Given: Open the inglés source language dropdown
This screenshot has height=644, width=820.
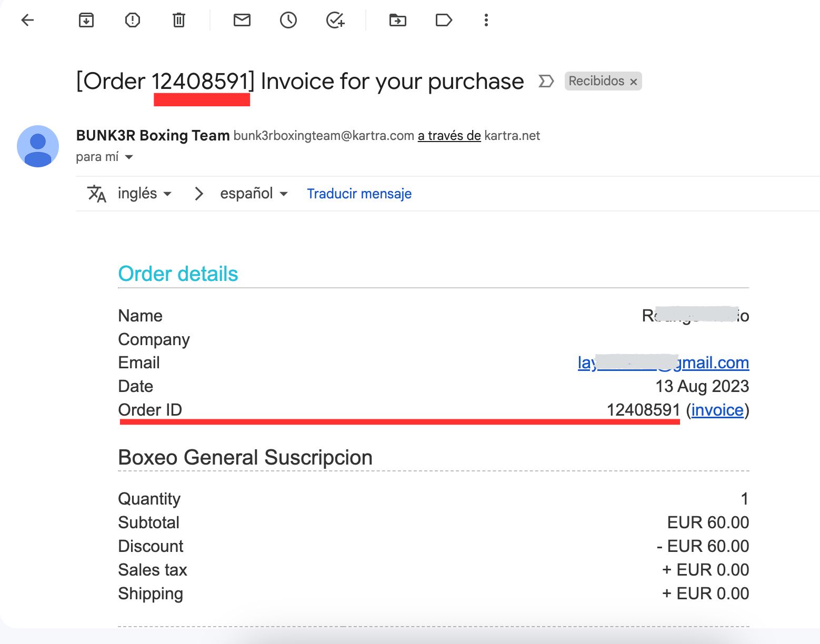Looking at the screenshot, I should 145,194.
